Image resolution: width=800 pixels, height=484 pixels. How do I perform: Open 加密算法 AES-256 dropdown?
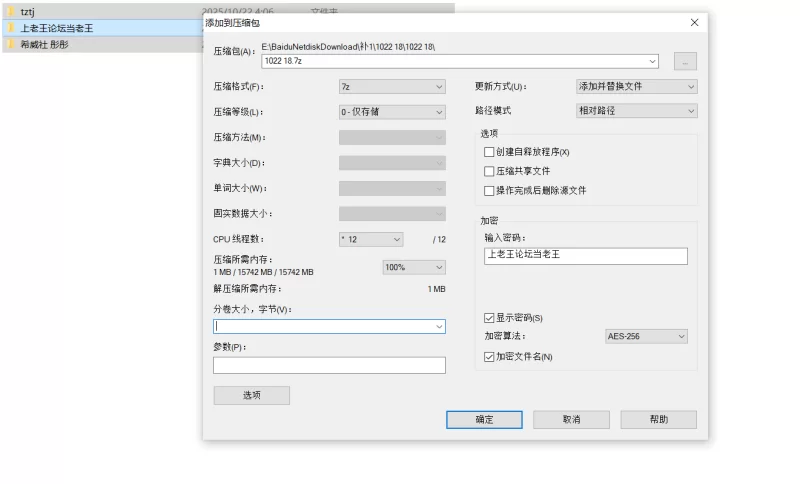pos(646,337)
